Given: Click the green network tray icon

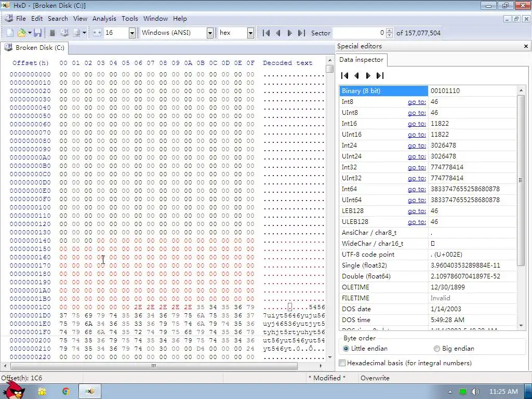Looking at the screenshot, I should [463, 392].
